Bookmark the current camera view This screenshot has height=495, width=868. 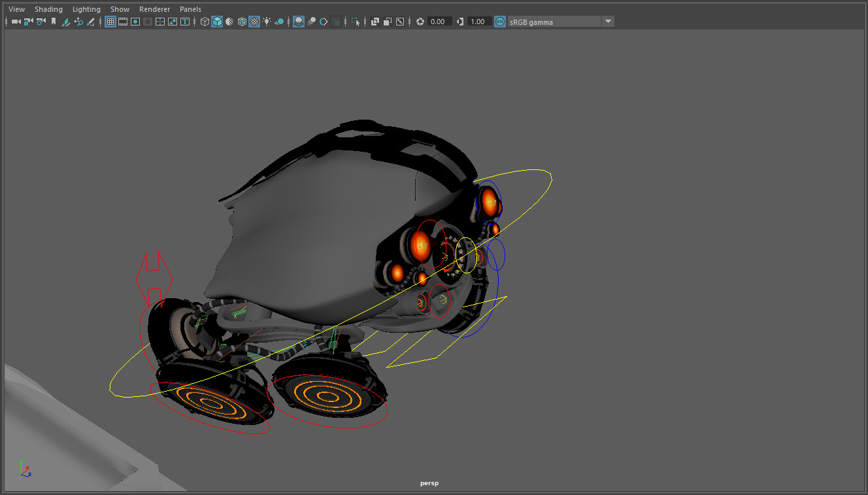click(53, 21)
